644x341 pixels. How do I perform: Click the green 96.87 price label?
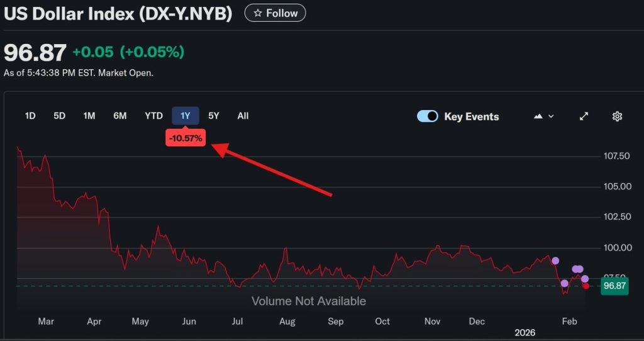(x=614, y=286)
